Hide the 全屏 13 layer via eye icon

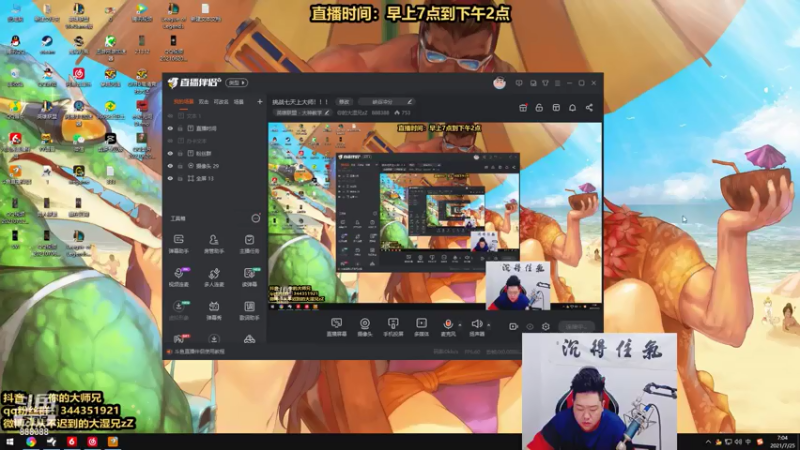point(170,179)
